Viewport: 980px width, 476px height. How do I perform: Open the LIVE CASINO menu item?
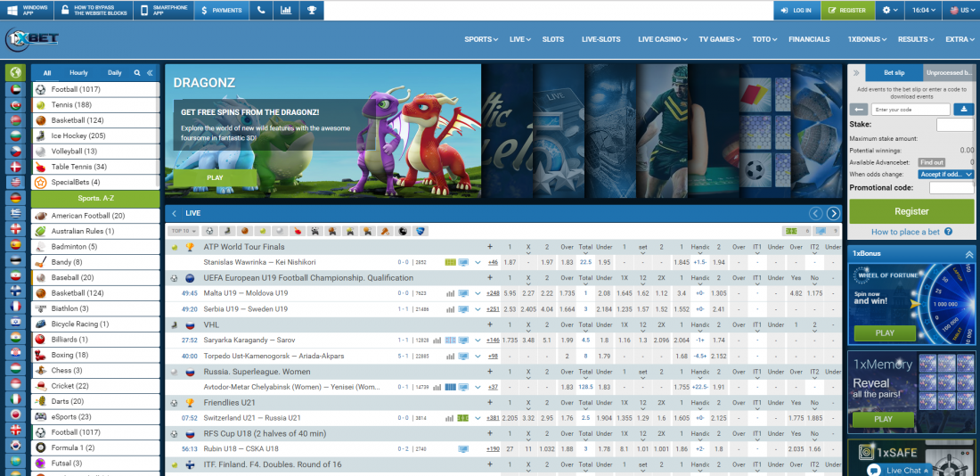click(663, 39)
